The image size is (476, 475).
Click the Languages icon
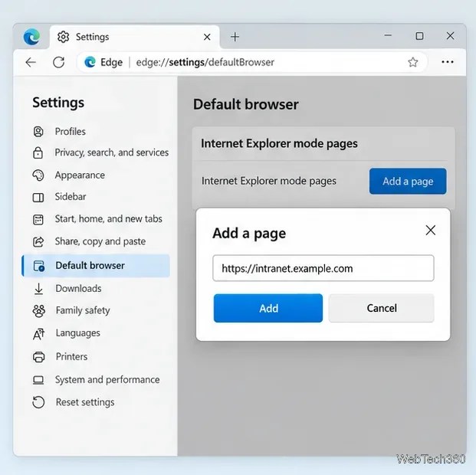coord(38,334)
